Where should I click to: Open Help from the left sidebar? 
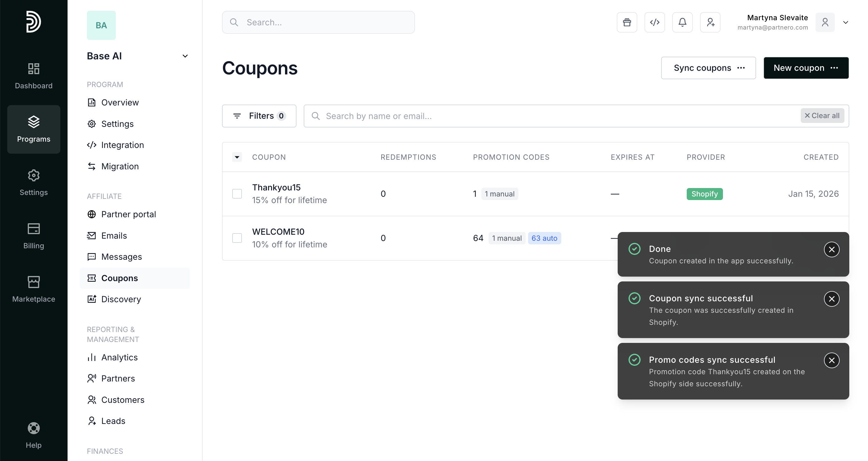click(33, 435)
